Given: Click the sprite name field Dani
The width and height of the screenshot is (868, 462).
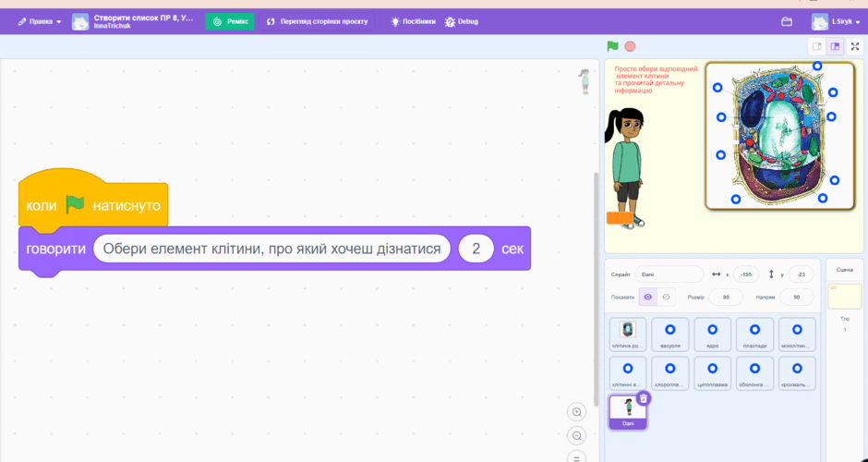Looking at the screenshot, I should pyautogui.click(x=669, y=274).
